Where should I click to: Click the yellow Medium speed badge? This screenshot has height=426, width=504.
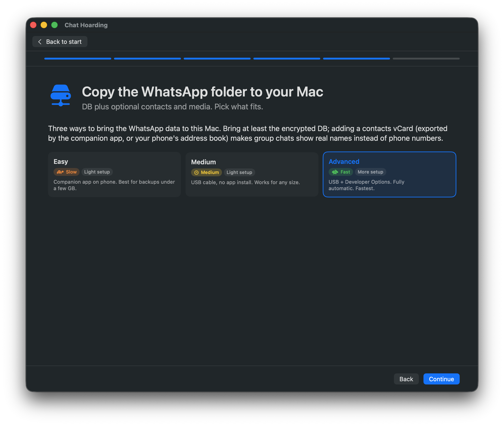[206, 172]
